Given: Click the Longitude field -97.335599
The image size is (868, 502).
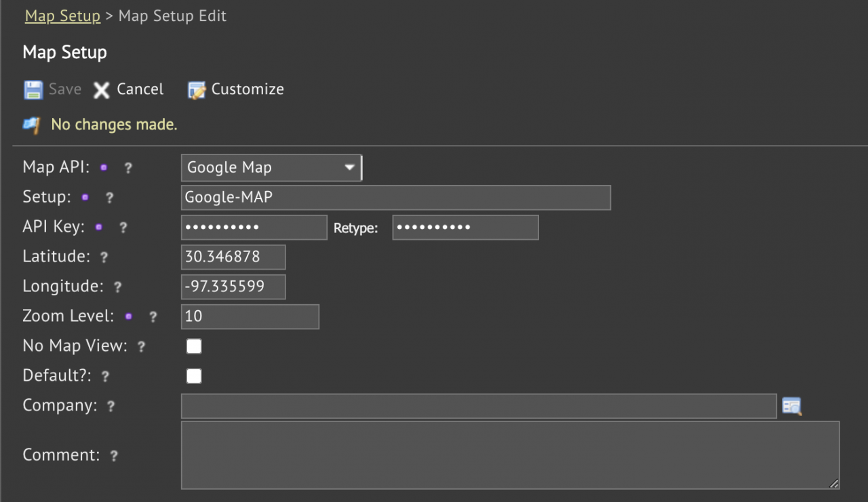Looking at the screenshot, I should tap(233, 287).
